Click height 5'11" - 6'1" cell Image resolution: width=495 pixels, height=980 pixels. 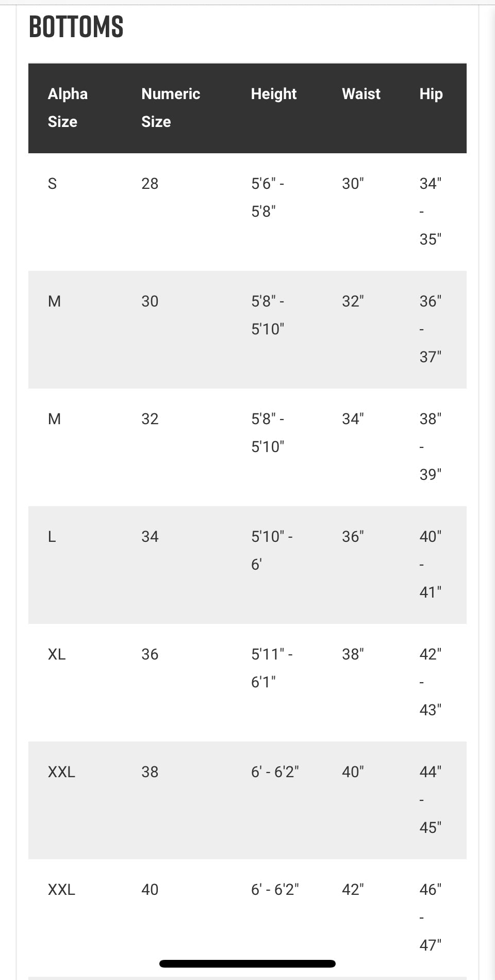(272, 668)
